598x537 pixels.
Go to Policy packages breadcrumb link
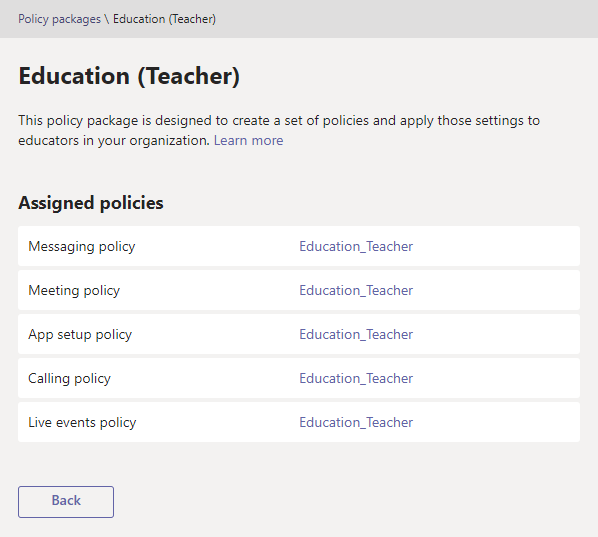tap(59, 19)
